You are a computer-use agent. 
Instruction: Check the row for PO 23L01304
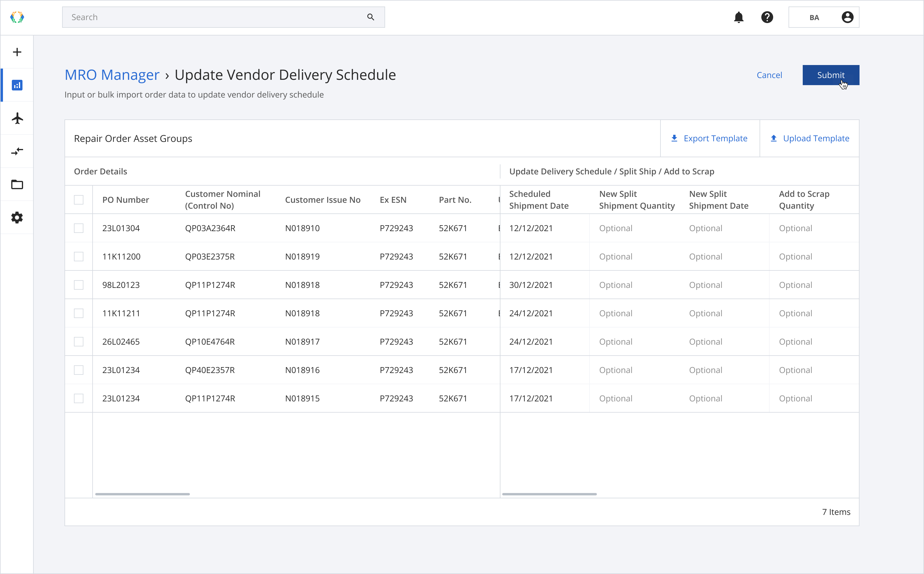pos(79,228)
